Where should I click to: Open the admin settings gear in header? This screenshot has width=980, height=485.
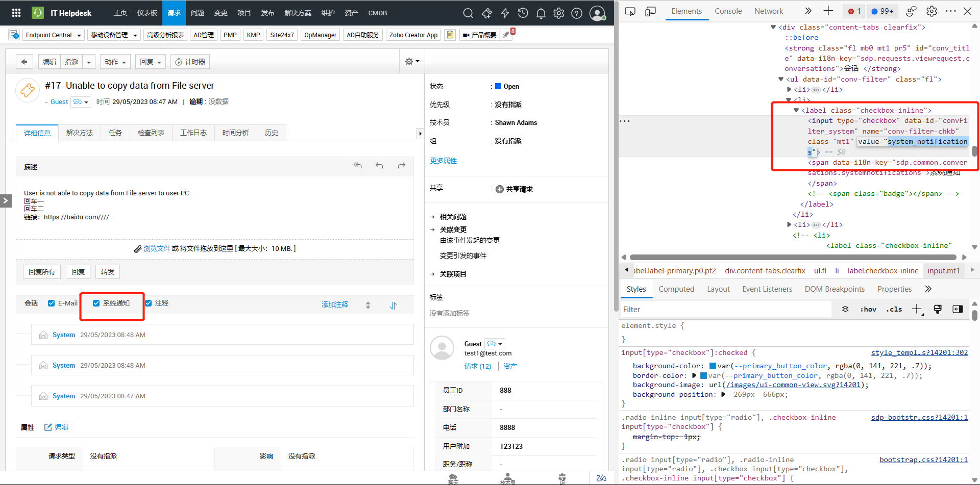coord(559,13)
